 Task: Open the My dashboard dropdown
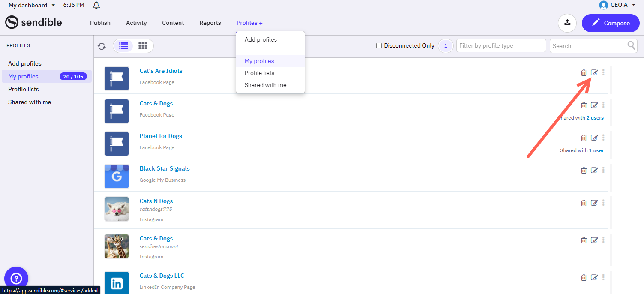pyautogui.click(x=32, y=5)
